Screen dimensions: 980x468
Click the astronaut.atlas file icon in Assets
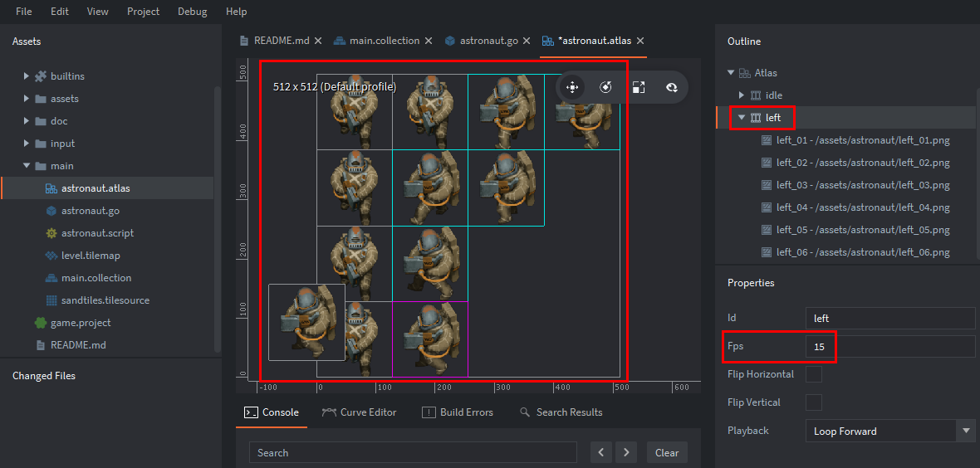click(51, 188)
